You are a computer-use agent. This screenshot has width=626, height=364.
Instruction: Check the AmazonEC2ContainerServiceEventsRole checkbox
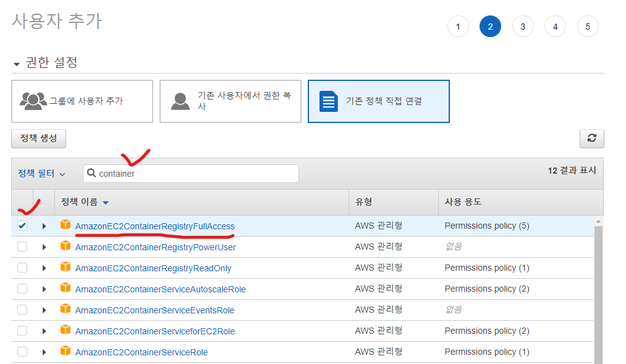(x=22, y=310)
